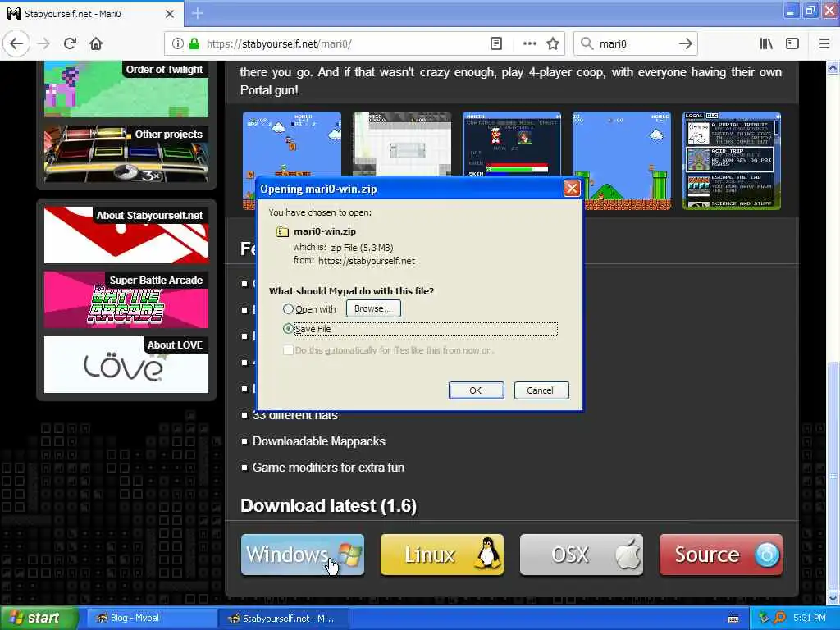Open the Library toolbar icon
840x630 pixels.
[766, 44]
